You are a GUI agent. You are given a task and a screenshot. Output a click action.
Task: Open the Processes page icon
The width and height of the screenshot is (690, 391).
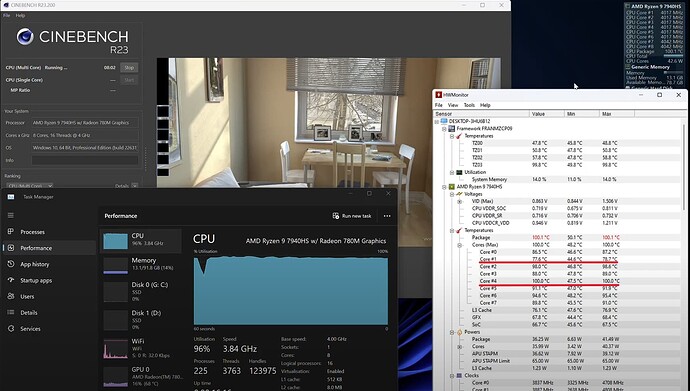[11, 231]
